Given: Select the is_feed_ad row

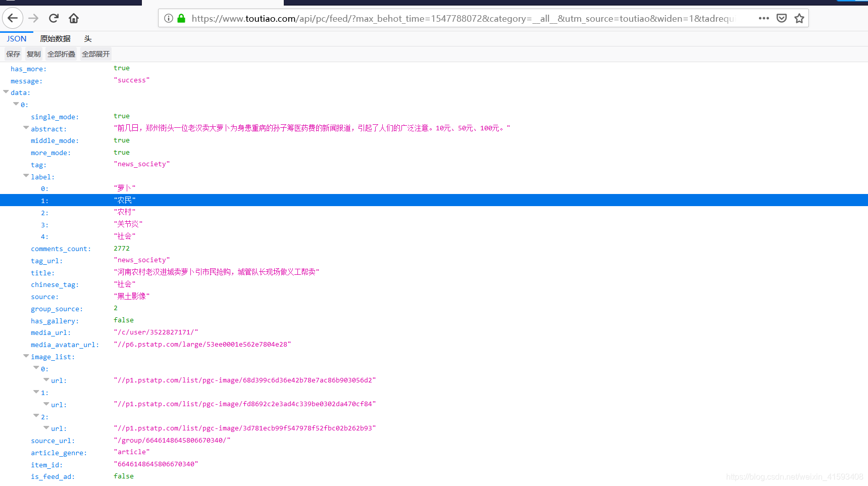Looking at the screenshot, I should [434, 476].
